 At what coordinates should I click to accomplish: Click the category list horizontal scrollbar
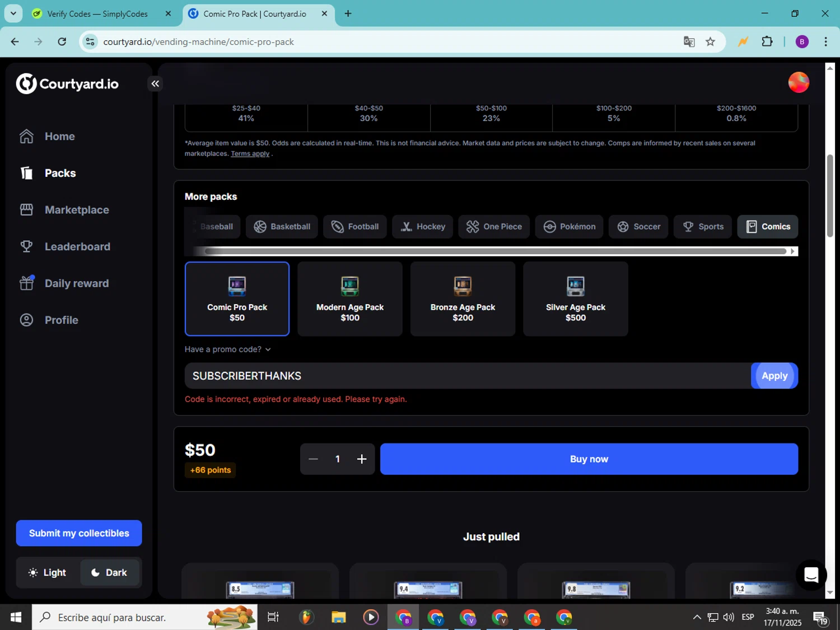point(496,251)
